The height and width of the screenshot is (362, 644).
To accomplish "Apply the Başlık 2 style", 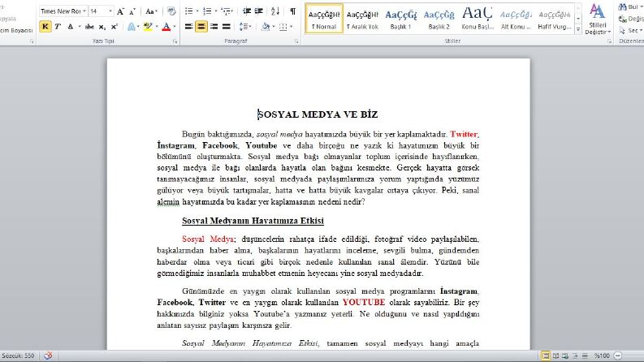I will [439, 19].
